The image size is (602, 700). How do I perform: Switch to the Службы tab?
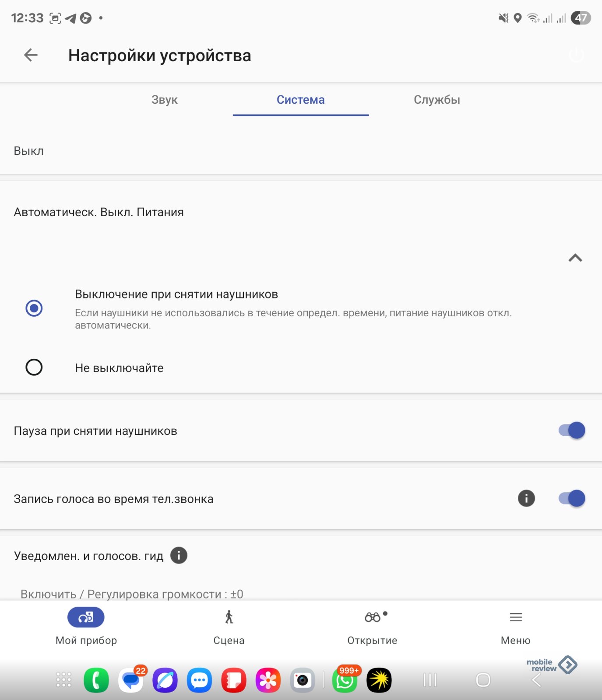[x=437, y=100]
